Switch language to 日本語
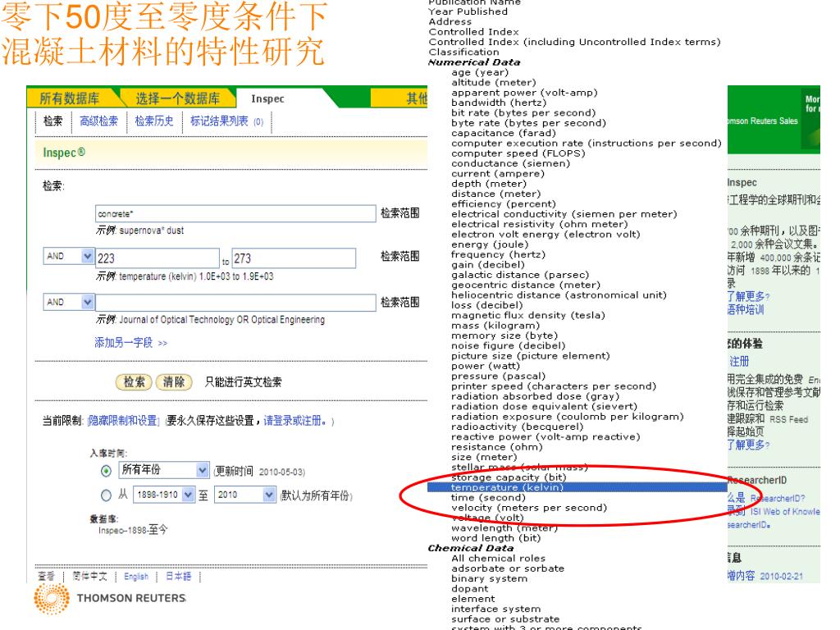The height and width of the screenshot is (630, 840). coord(178,577)
